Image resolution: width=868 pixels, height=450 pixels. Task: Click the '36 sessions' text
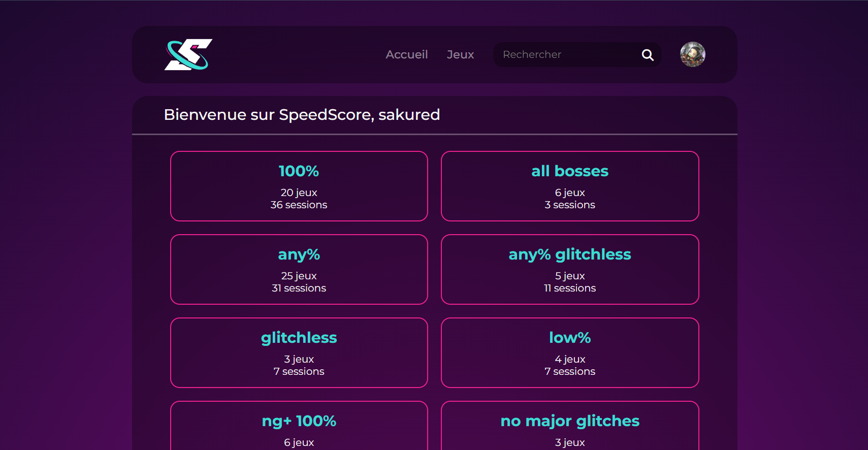(299, 205)
